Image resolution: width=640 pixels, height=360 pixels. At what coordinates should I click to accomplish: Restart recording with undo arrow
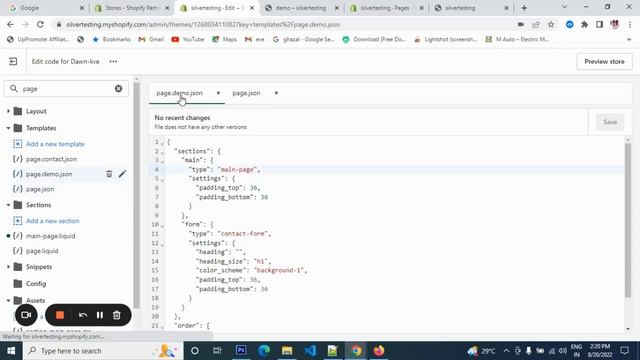pyautogui.click(x=83, y=315)
